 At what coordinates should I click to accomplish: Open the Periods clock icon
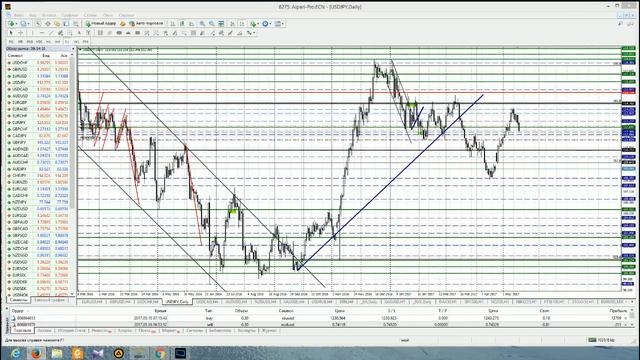[265, 24]
